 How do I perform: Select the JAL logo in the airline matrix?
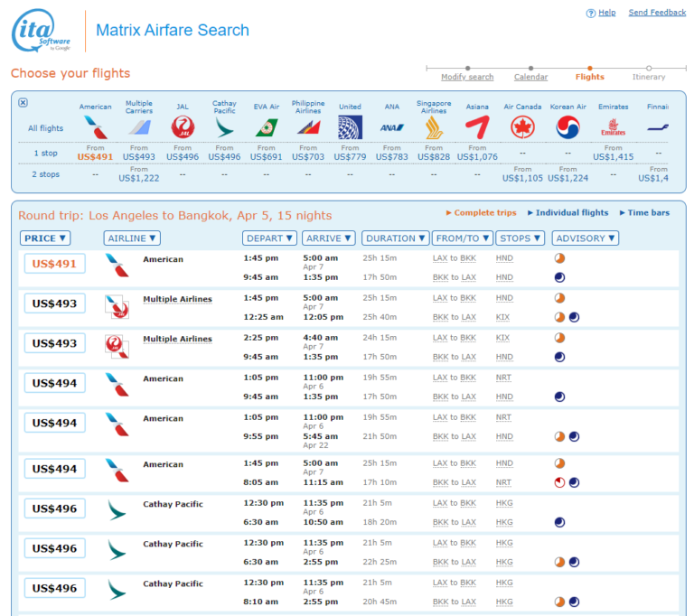[183, 127]
